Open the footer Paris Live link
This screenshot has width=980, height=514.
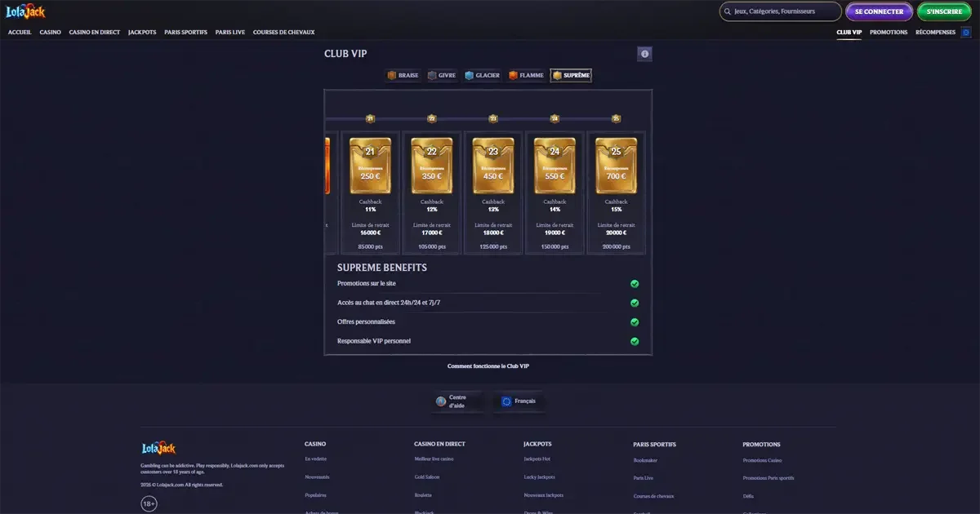tap(644, 477)
